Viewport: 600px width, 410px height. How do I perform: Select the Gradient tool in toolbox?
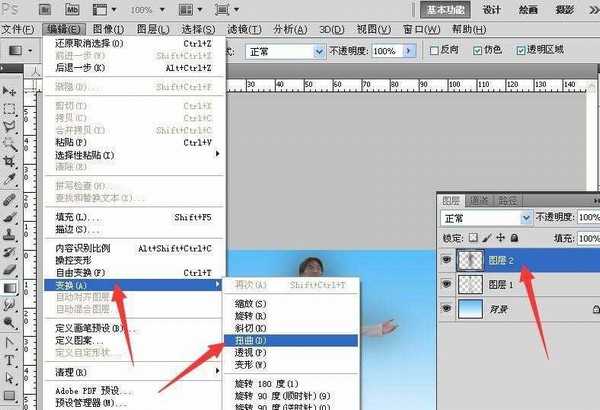tap(9, 287)
